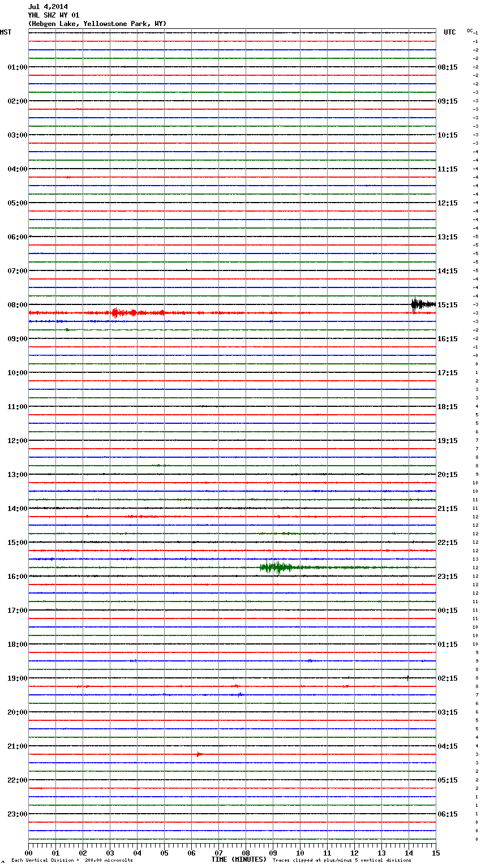Click the '15:15' UTC time label
This screenshot has height=868, width=481.
pos(448,305)
